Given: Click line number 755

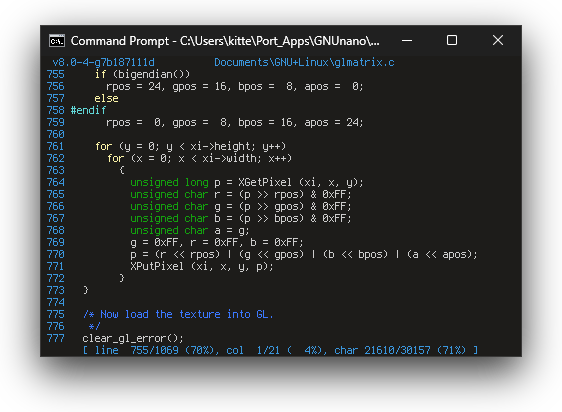Looking at the screenshot, I should point(56,74).
